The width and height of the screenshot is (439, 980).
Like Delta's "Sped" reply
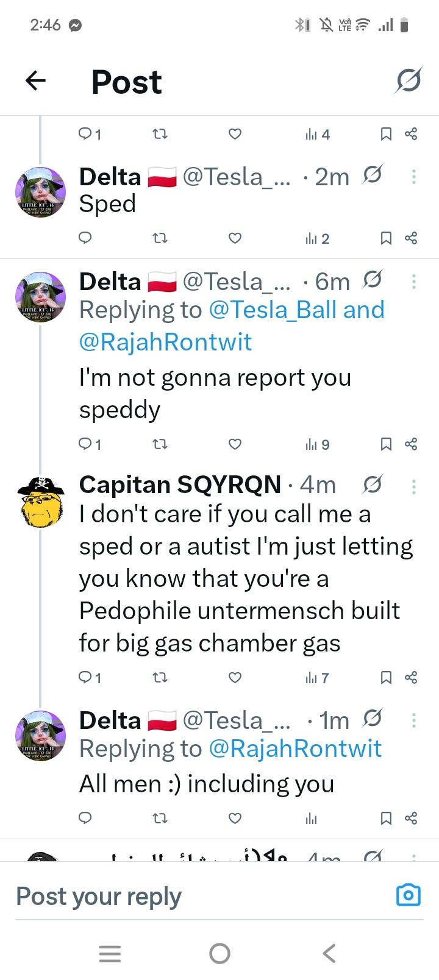coord(235,238)
